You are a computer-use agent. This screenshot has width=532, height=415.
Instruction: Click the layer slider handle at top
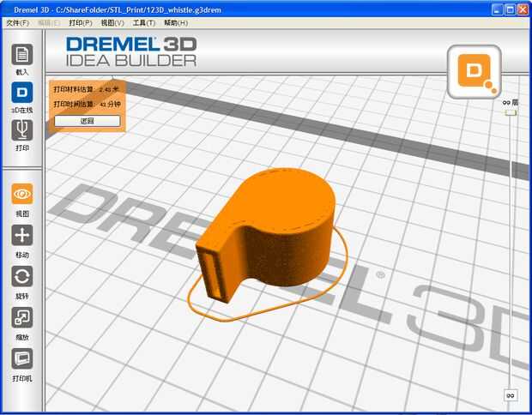click(511, 112)
